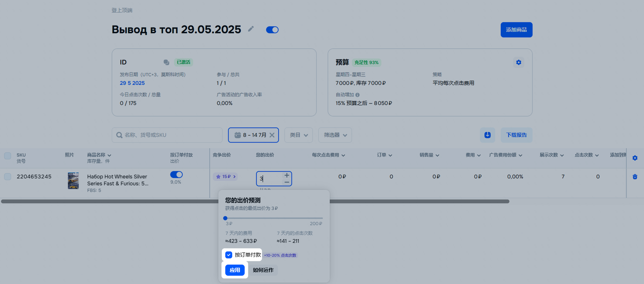The width and height of the screenshot is (644, 284).
Task: Click the bid forecast slider handle
Action: click(x=225, y=218)
